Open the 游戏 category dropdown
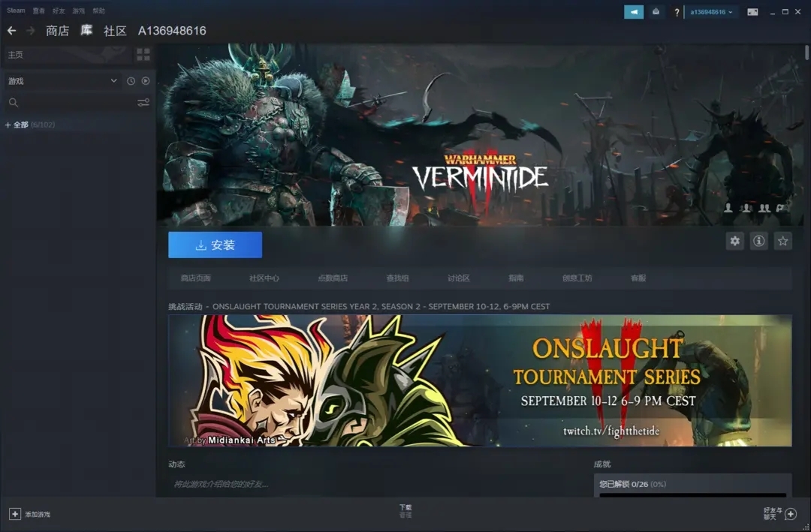 tap(62, 81)
